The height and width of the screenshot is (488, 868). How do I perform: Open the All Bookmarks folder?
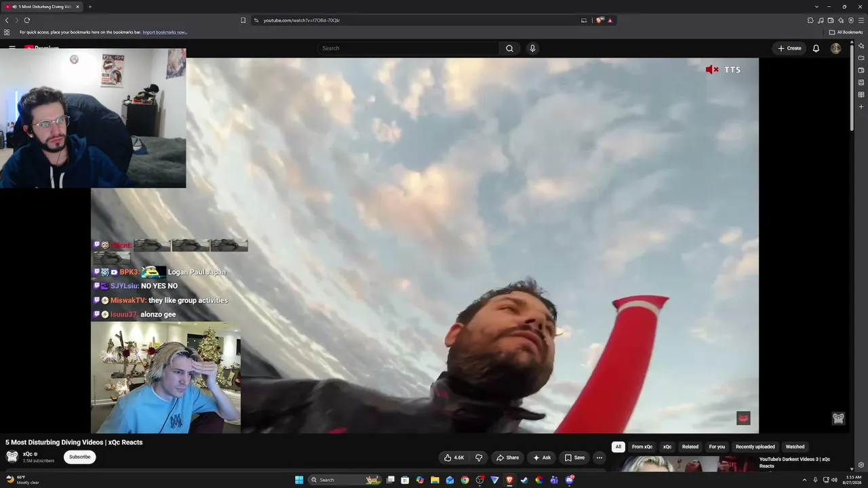point(846,33)
